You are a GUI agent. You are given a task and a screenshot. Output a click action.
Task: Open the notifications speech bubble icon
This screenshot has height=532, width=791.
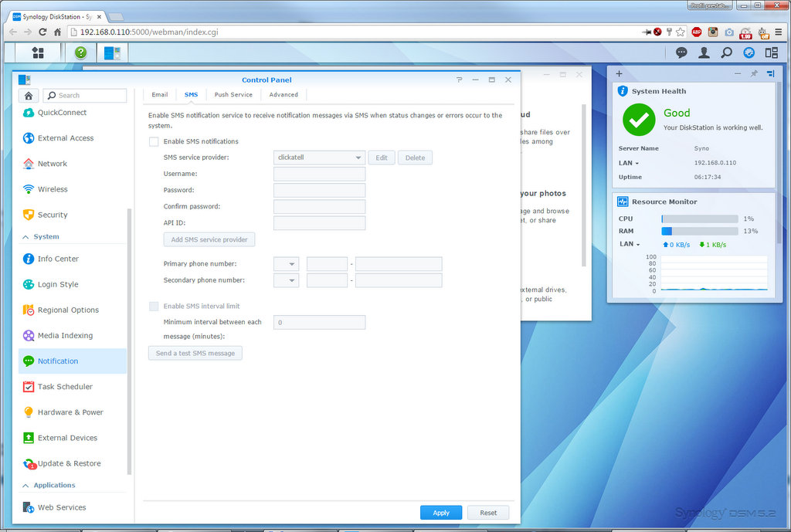click(x=681, y=53)
